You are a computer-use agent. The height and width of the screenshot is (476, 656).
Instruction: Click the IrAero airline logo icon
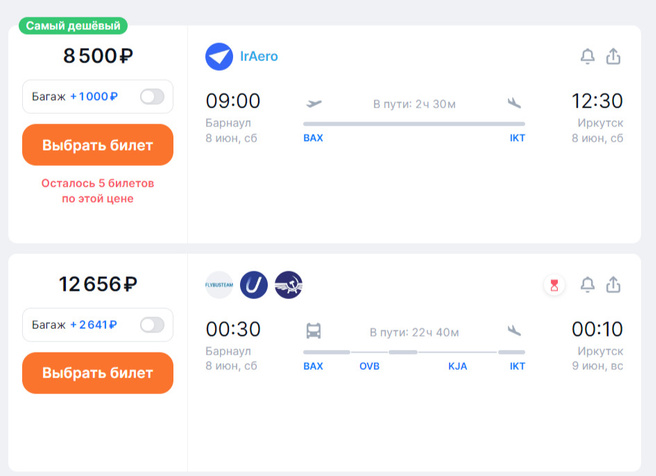pos(219,57)
